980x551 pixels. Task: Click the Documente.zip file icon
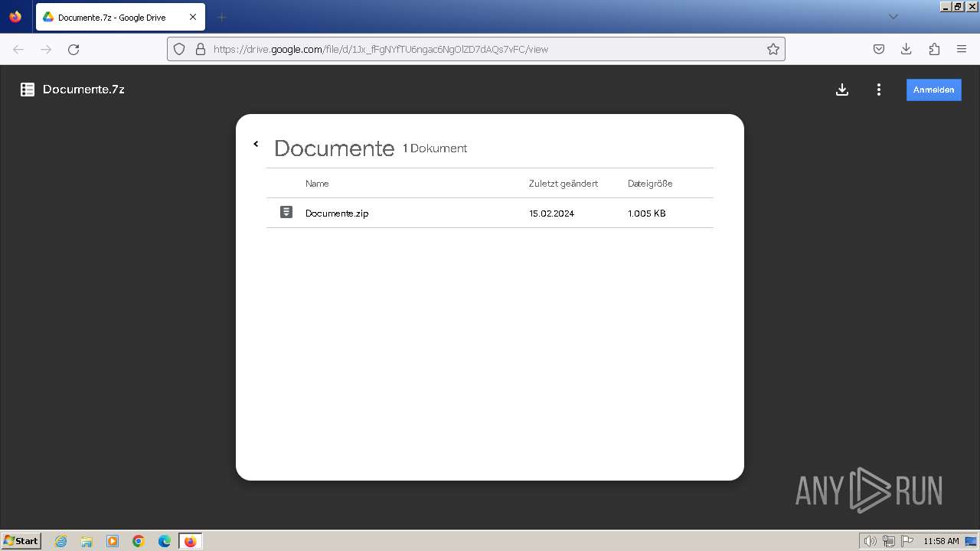[x=286, y=212]
